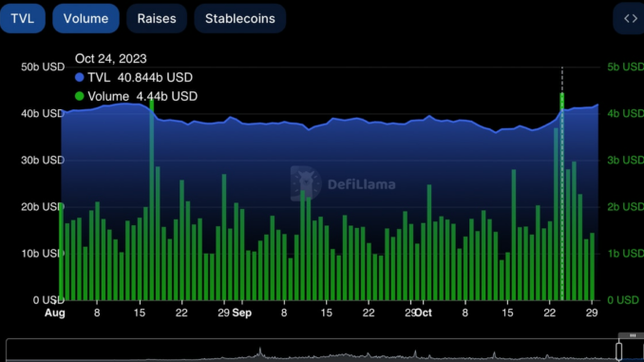Open the embed code icon button
Image resolution: width=644 pixels, height=362 pixels.
point(630,18)
